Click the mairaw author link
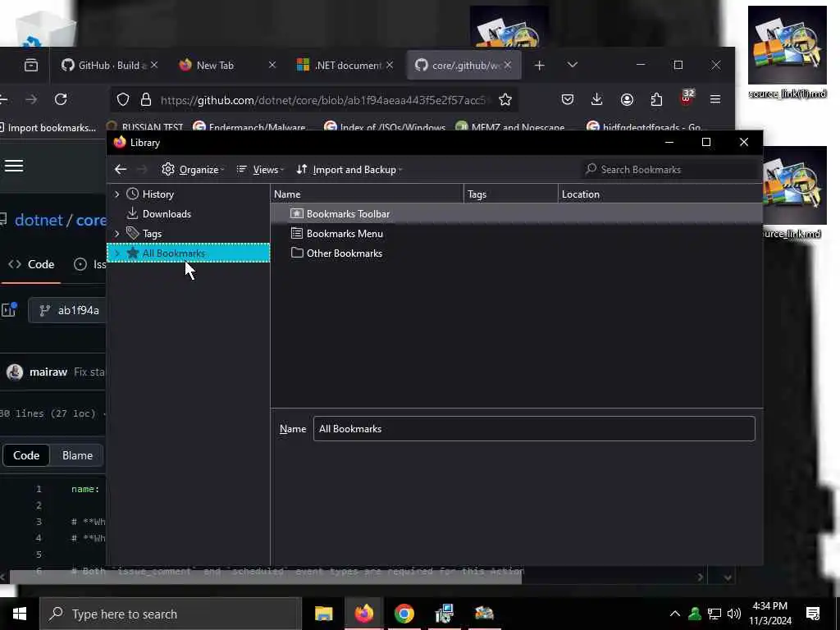Image resolution: width=840 pixels, height=630 pixels. pyautogui.click(x=48, y=372)
